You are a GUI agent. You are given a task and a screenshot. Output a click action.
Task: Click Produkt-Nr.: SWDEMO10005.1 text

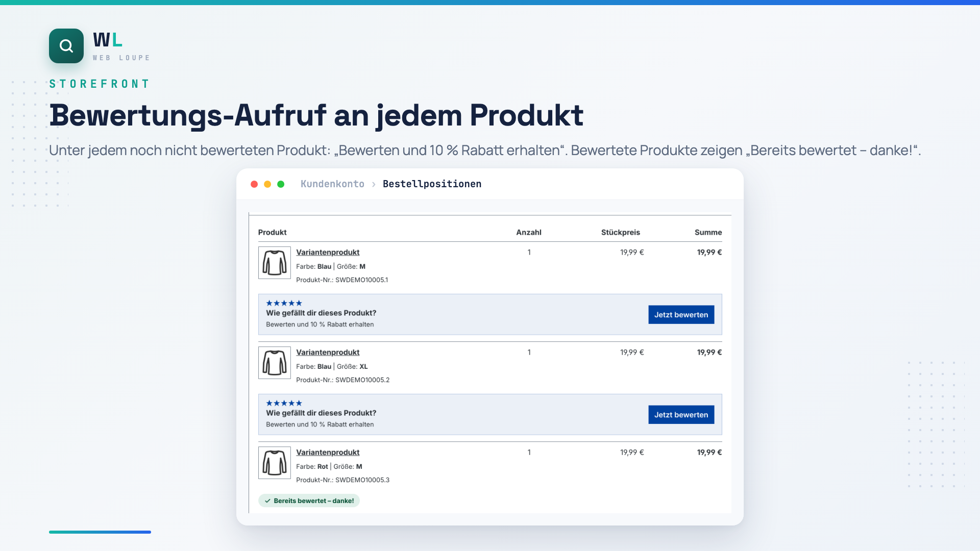point(342,280)
